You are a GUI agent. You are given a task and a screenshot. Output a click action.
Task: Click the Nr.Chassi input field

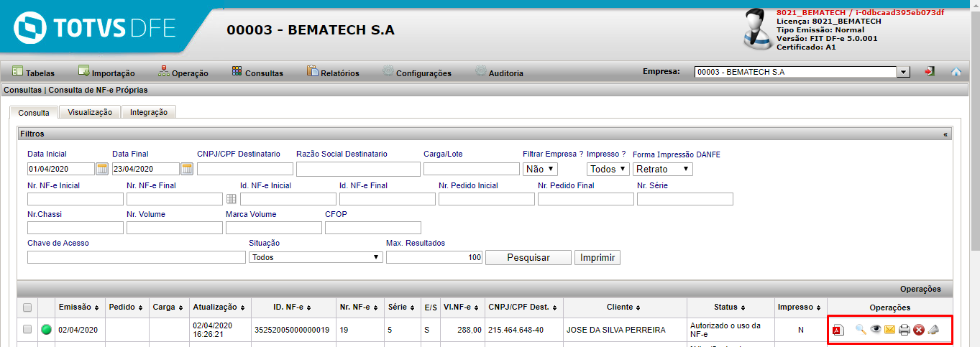tap(75, 228)
